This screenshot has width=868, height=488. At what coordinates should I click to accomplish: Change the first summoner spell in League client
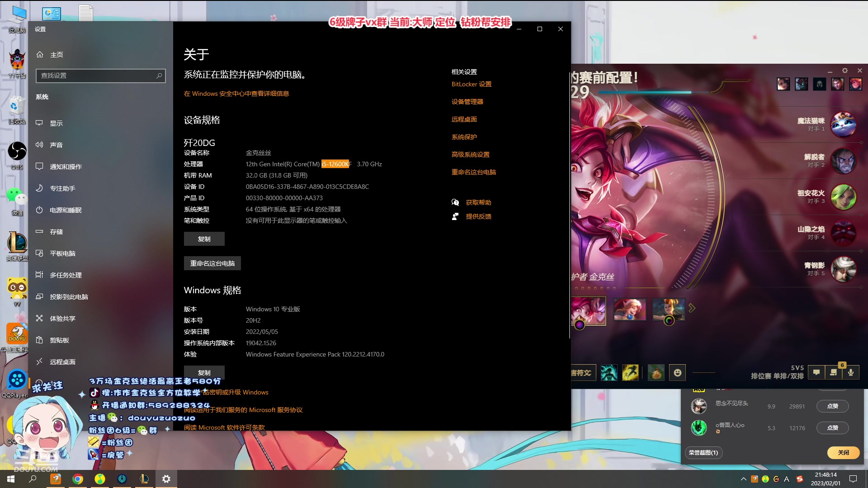point(609,373)
